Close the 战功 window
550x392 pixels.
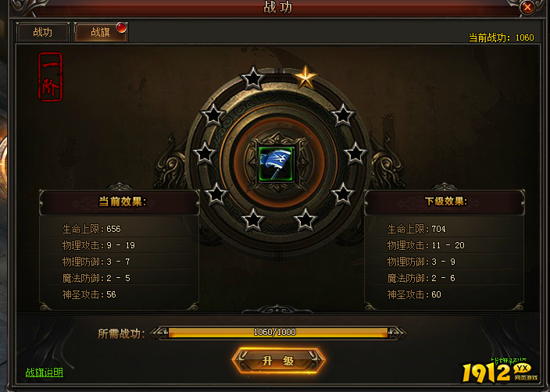click(x=527, y=7)
